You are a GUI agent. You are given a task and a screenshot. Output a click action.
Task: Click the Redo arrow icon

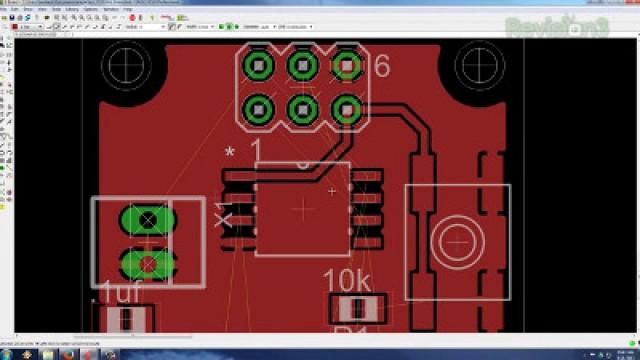122,18
